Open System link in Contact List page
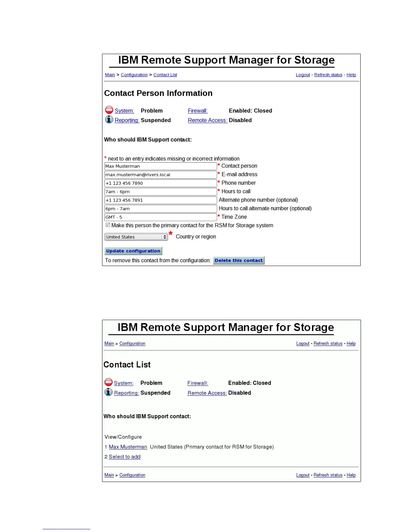Viewport: 411px width, 532px height. click(124, 383)
